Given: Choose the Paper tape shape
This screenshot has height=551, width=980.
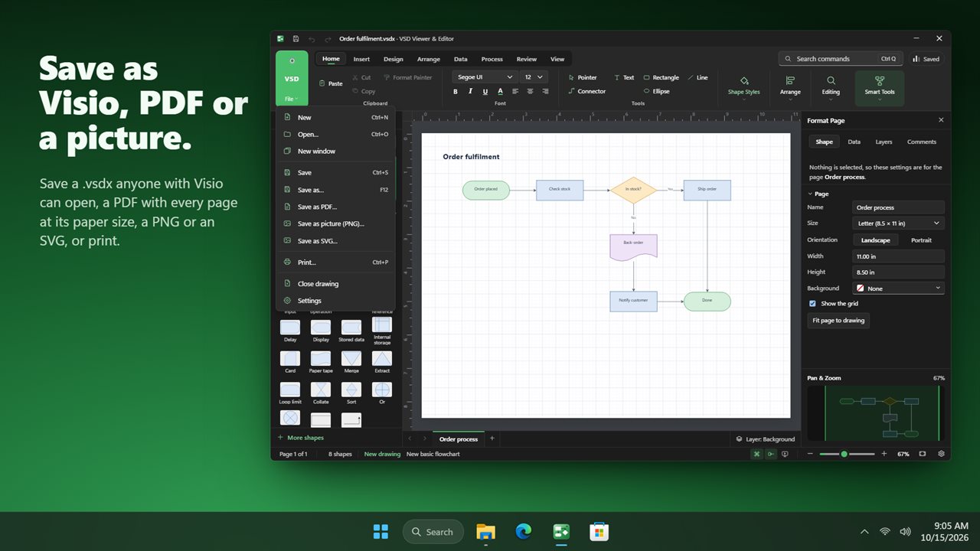Looking at the screenshot, I should tap(321, 362).
